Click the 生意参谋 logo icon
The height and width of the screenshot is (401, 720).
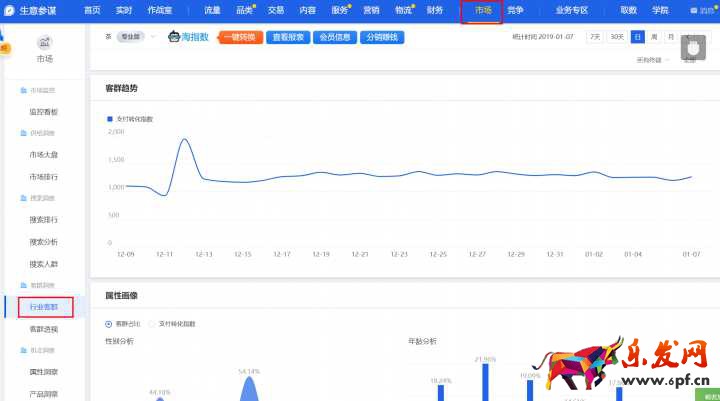9,9
